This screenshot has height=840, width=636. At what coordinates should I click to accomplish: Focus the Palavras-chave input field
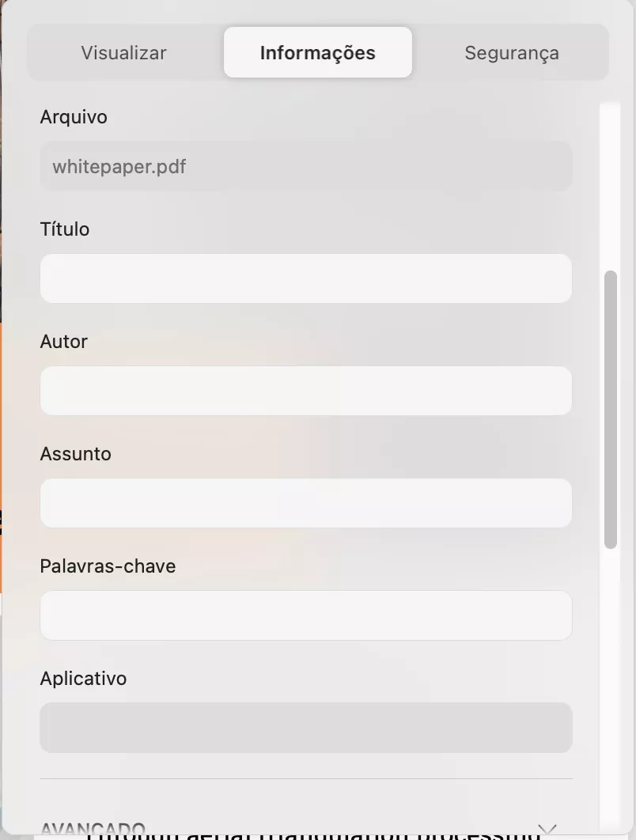pos(305,615)
